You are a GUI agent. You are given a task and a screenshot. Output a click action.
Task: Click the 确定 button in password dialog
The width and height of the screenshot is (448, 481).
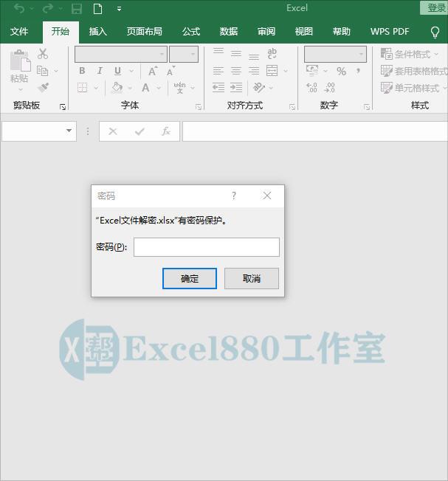coord(190,279)
